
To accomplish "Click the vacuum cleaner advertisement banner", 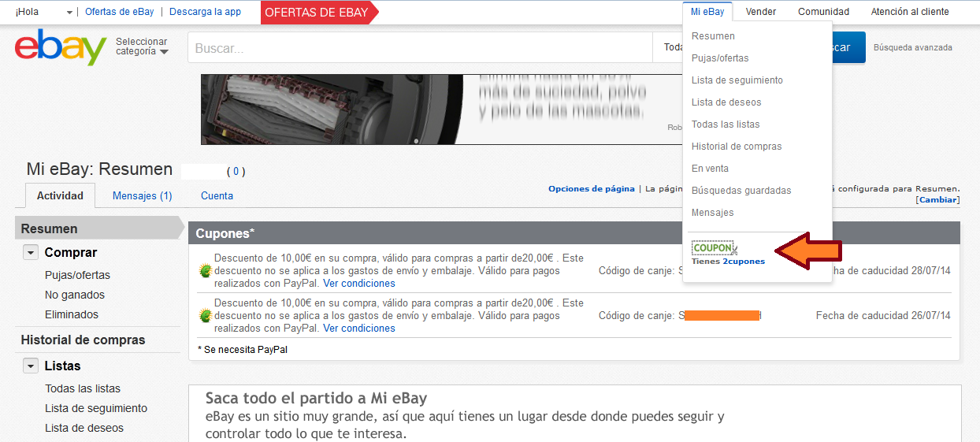I will pos(441,110).
